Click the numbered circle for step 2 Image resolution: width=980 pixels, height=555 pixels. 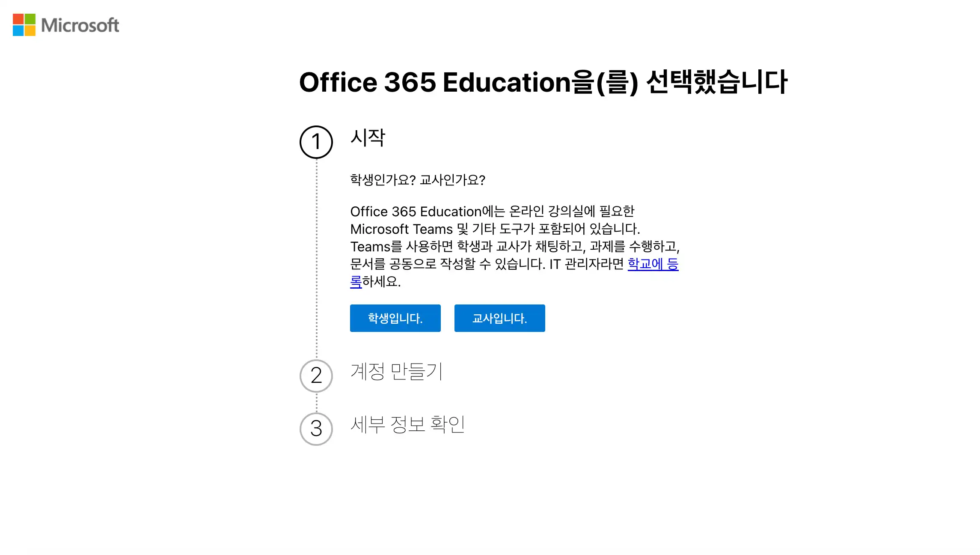[316, 376]
